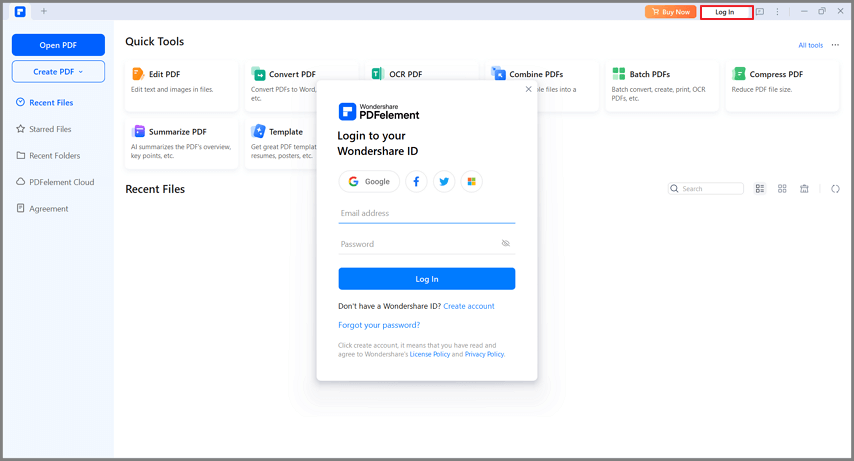Screen dimensions: 854x461
Task: Click the Compress PDF tool icon
Action: [x=739, y=74]
